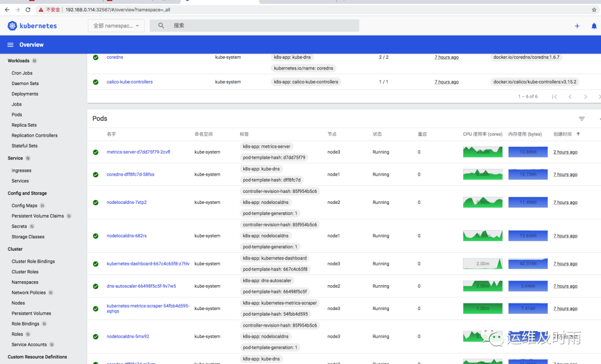Open Deployments in sidebar
Viewport: 601px width, 364px height.
click(x=25, y=94)
